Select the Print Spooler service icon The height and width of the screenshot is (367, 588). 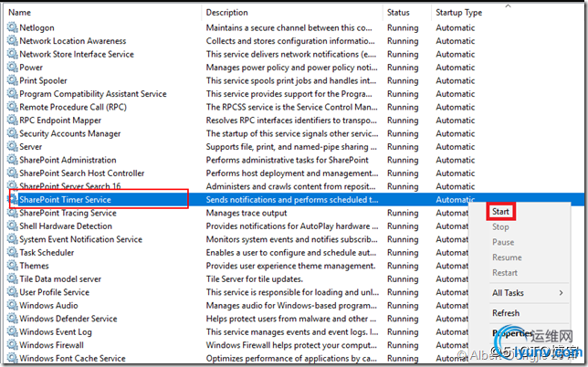(x=13, y=80)
